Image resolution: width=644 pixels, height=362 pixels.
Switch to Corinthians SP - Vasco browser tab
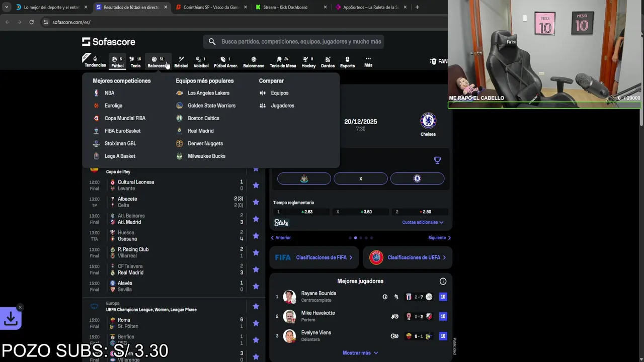211,7
